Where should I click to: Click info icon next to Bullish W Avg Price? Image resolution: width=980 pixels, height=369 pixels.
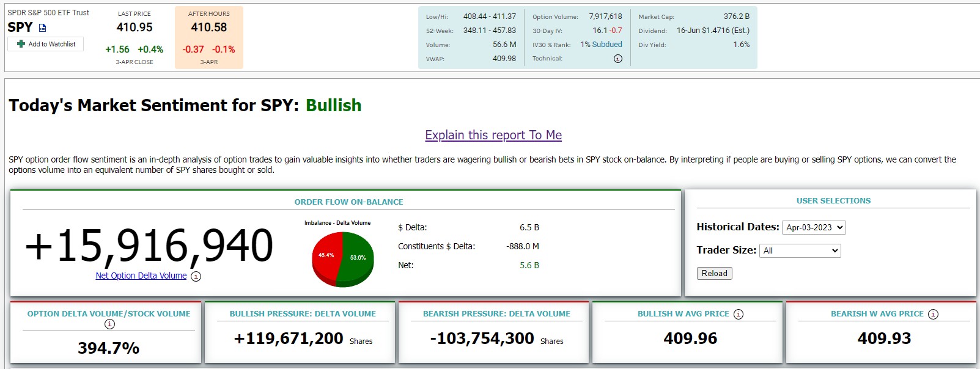(739, 314)
